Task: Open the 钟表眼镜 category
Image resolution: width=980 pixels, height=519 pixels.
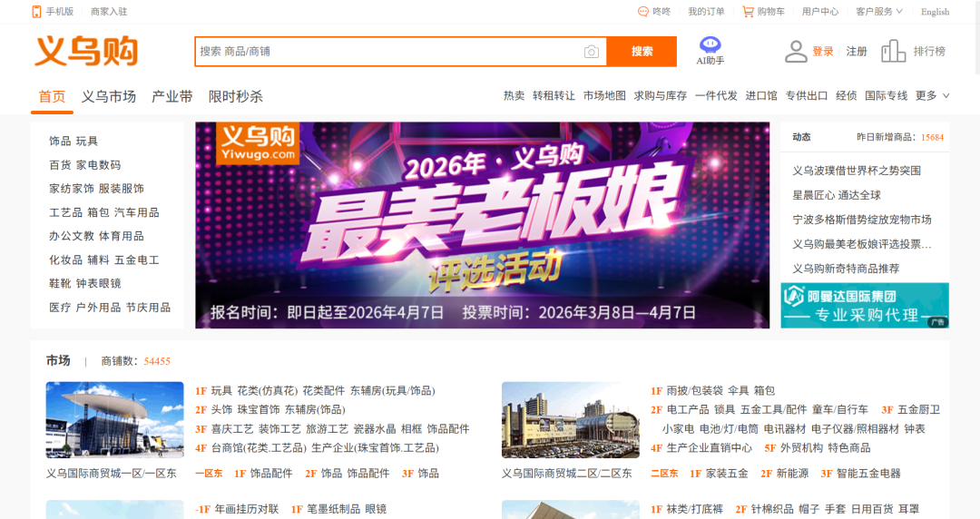Action: pos(98,284)
